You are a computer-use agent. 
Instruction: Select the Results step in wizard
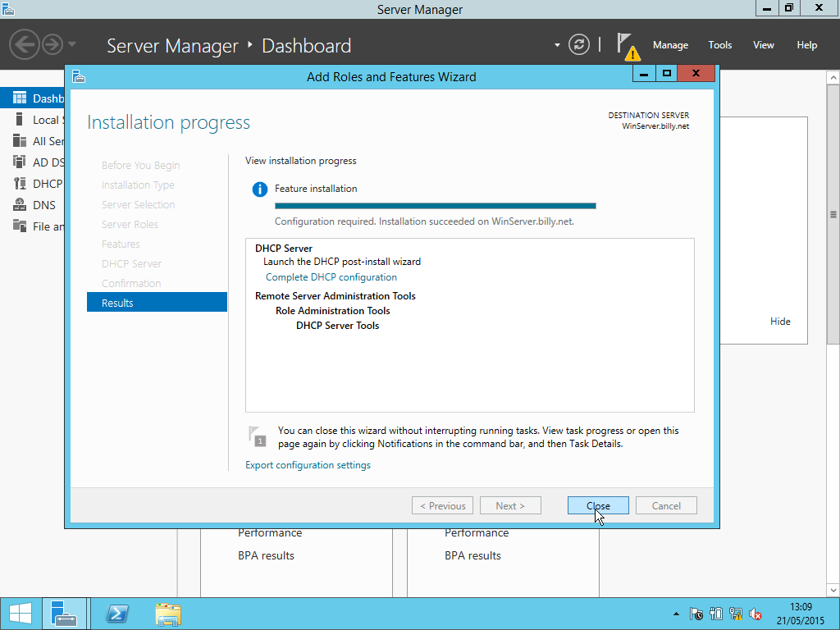tap(157, 303)
